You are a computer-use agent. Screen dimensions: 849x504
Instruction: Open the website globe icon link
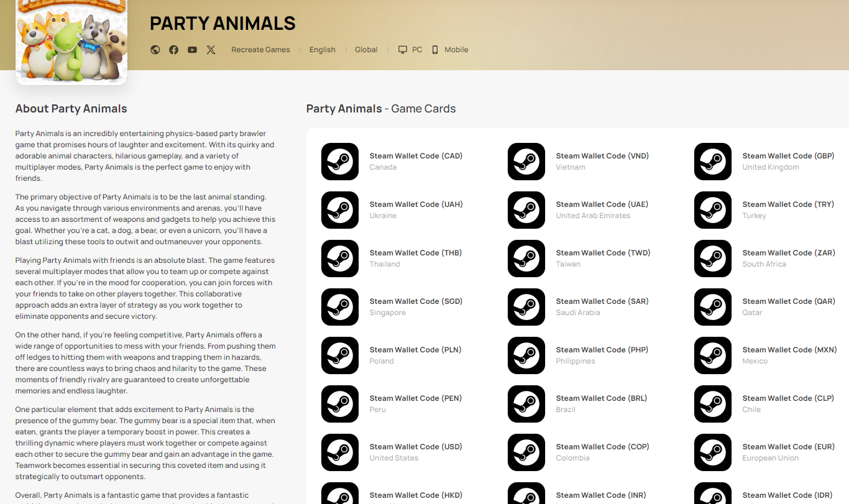click(x=155, y=50)
